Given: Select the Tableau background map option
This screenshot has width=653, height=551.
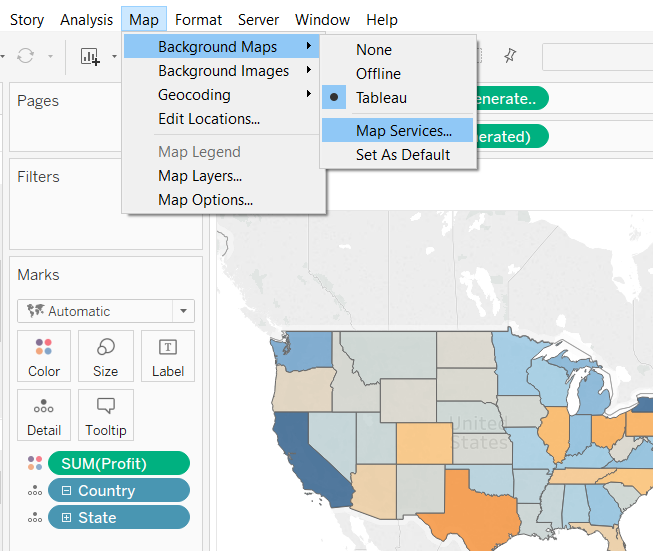Looking at the screenshot, I should click(x=381, y=98).
